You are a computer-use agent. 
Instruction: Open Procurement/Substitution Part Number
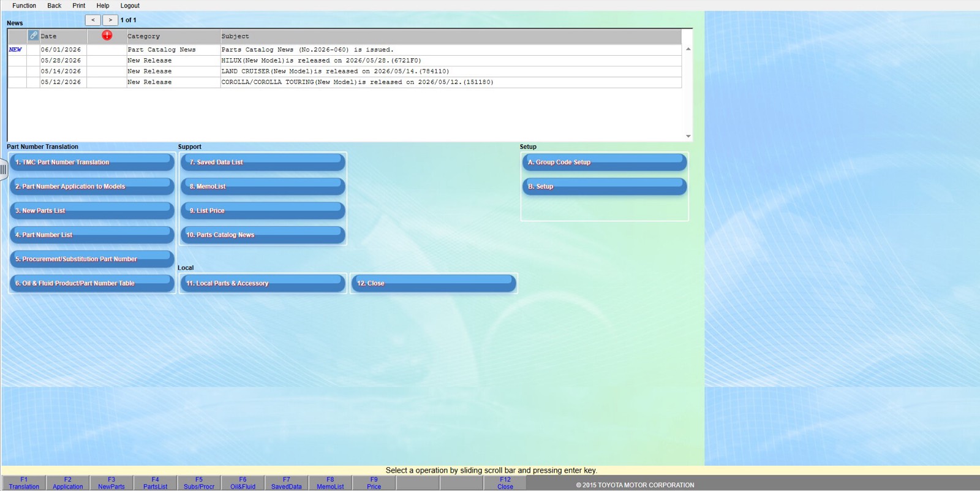[x=92, y=259]
